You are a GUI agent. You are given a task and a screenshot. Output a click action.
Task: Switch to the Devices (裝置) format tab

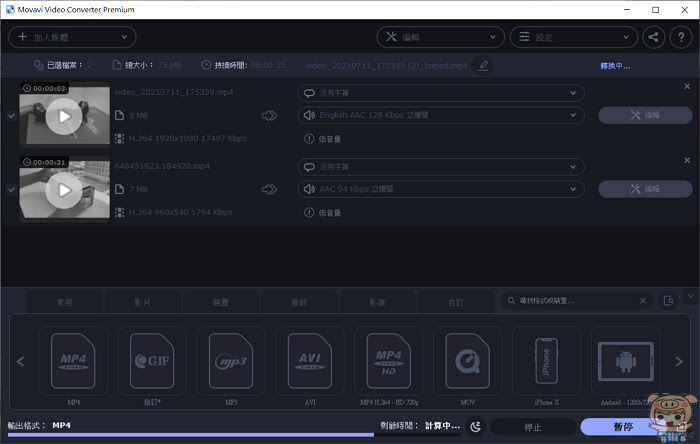click(221, 303)
